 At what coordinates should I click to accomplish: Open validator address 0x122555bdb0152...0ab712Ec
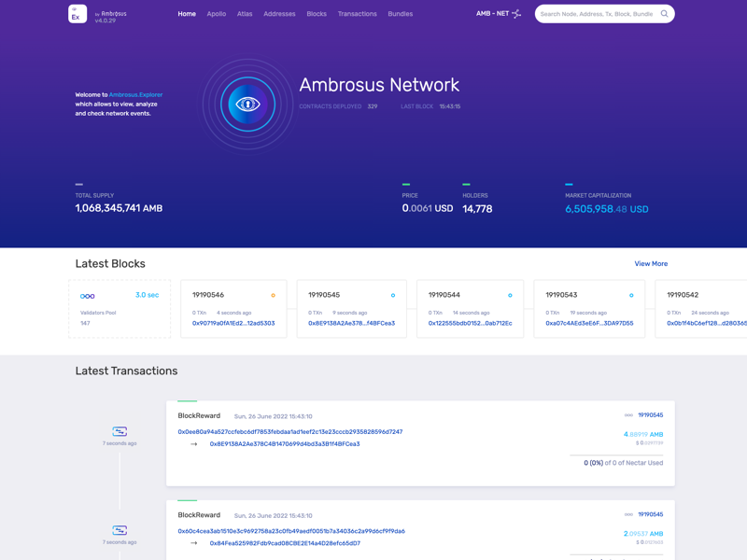click(471, 323)
